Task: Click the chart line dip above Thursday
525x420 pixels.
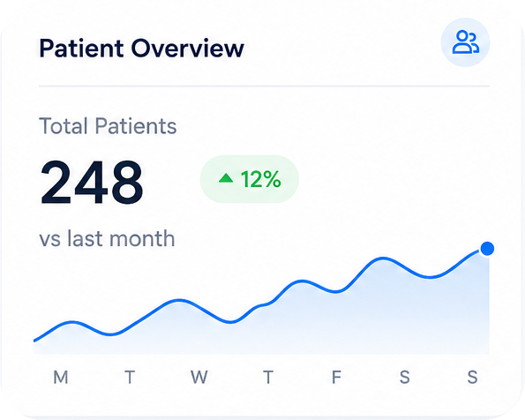Action: [231, 323]
